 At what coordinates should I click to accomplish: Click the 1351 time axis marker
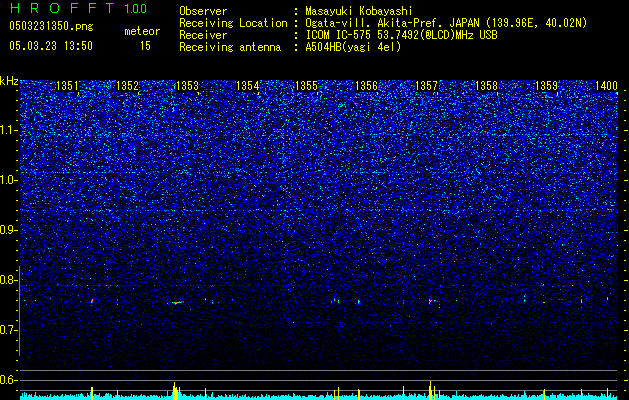67,85
